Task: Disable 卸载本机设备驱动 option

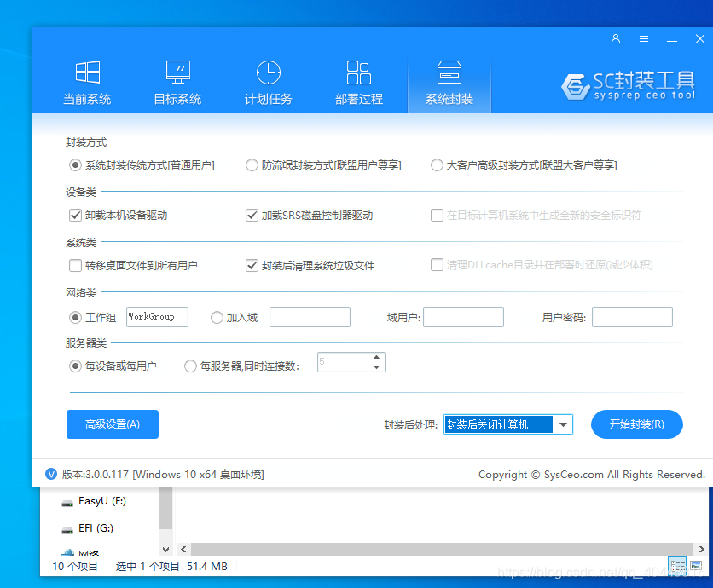Action: coord(76,215)
